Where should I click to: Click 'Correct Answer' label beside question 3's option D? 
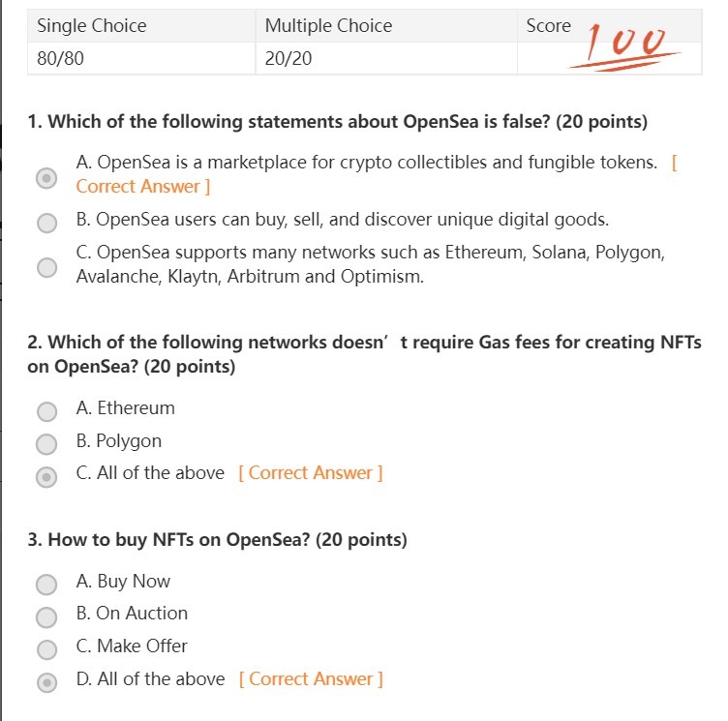point(311,678)
